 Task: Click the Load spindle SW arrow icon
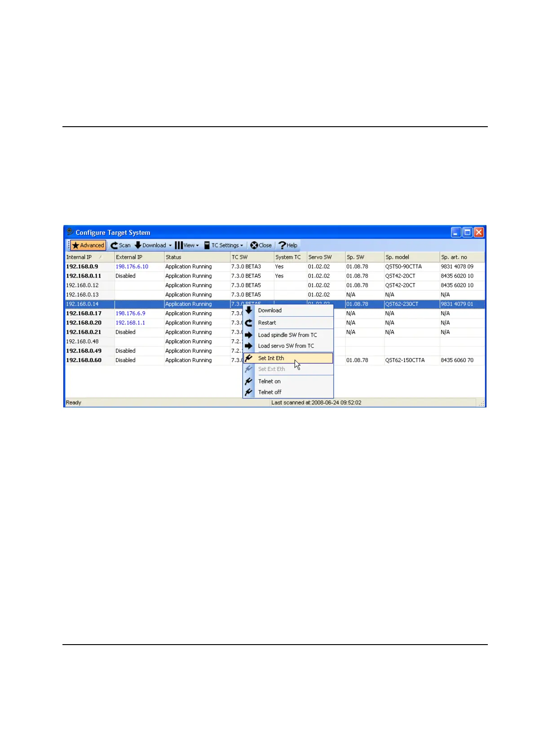tap(248, 335)
